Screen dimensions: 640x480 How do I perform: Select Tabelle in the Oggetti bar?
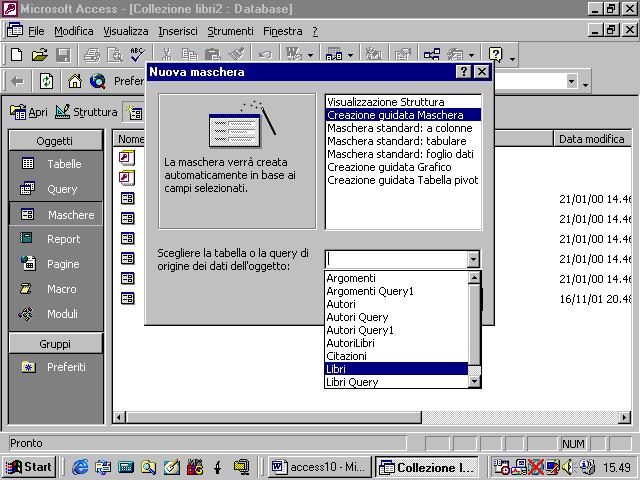(56, 164)
